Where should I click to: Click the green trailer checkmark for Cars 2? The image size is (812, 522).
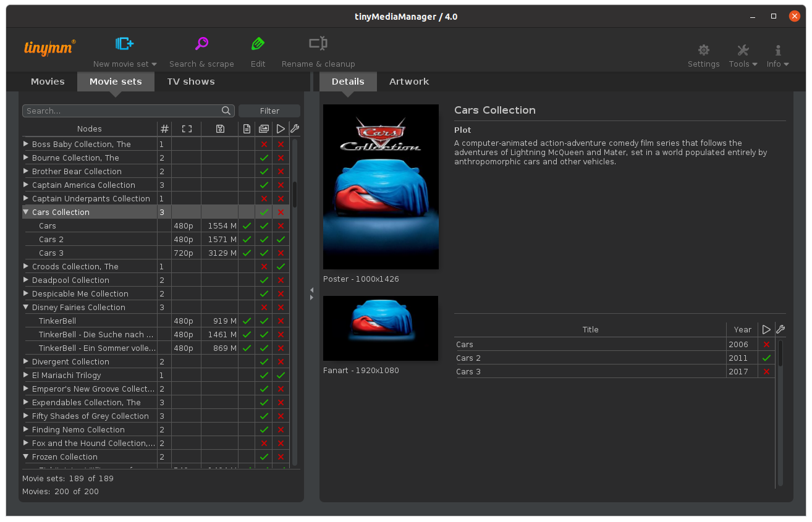281,240
